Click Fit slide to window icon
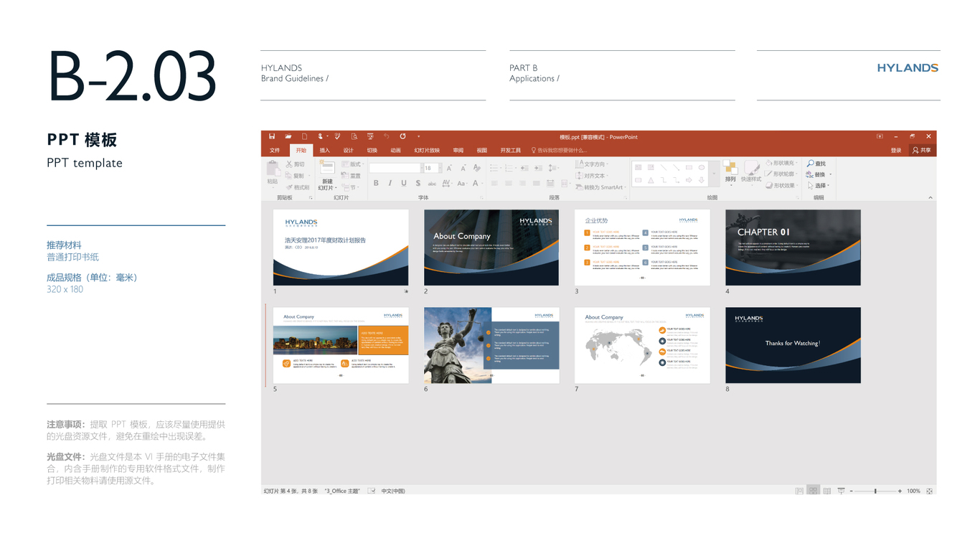980x551 pixels. click(x=929, y=491)
